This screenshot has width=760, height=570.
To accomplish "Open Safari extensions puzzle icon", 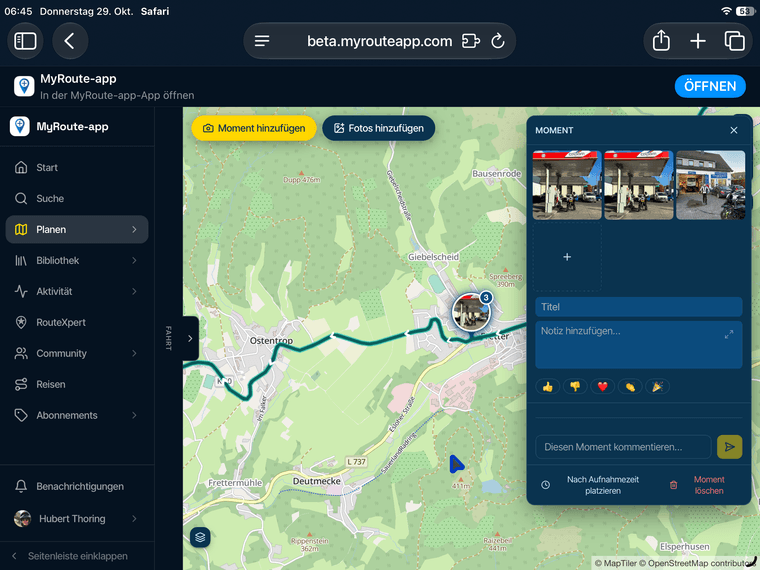I will pos(471,41).
